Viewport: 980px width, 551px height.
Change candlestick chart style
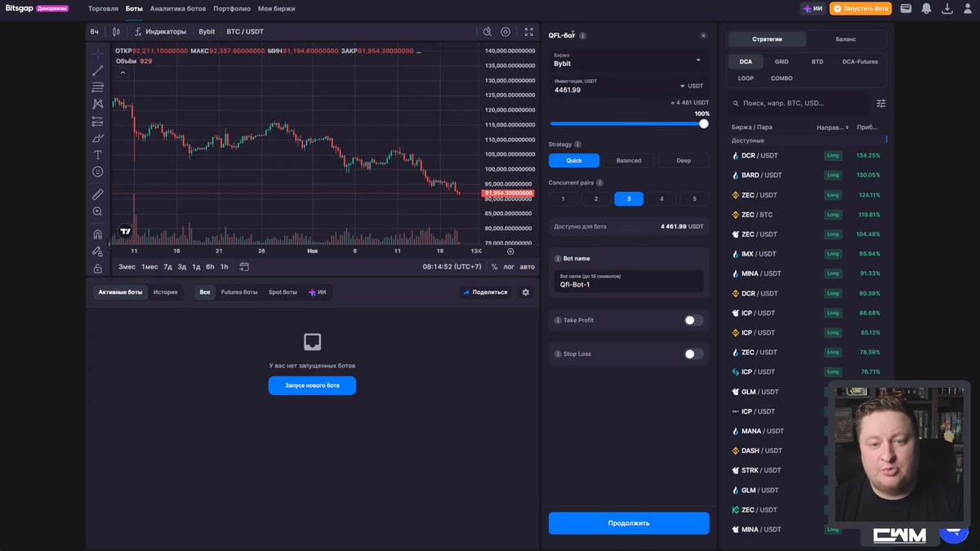(116, 32)
